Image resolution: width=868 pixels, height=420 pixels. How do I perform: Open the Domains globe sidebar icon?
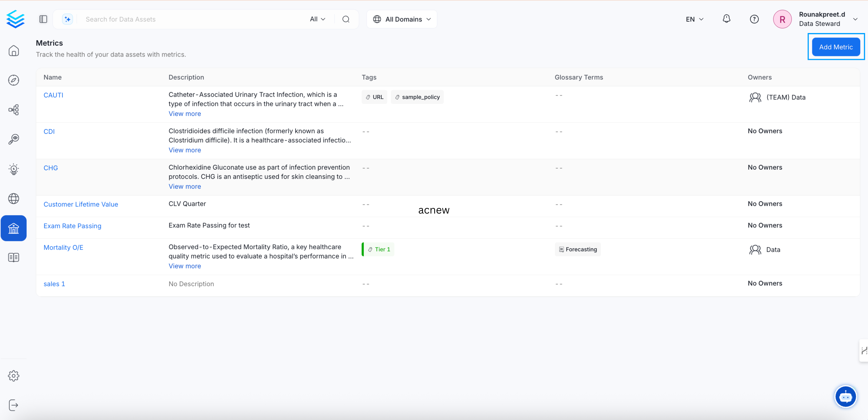14,198
